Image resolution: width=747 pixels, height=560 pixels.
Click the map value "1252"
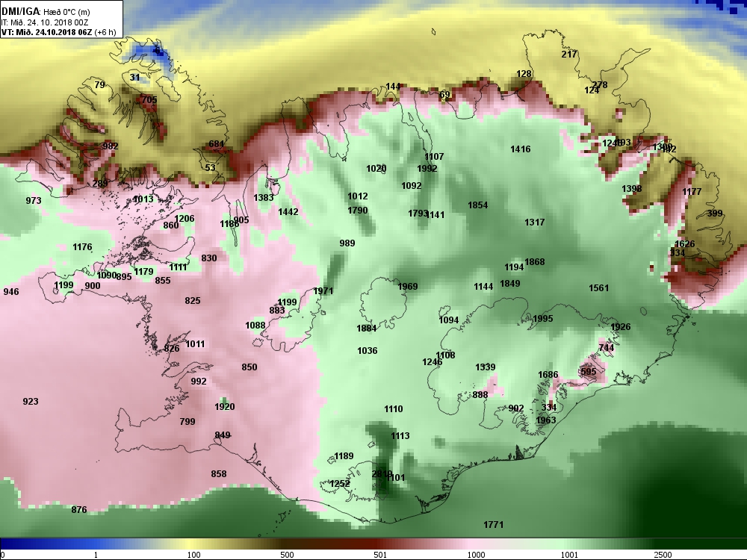(340, 484)
